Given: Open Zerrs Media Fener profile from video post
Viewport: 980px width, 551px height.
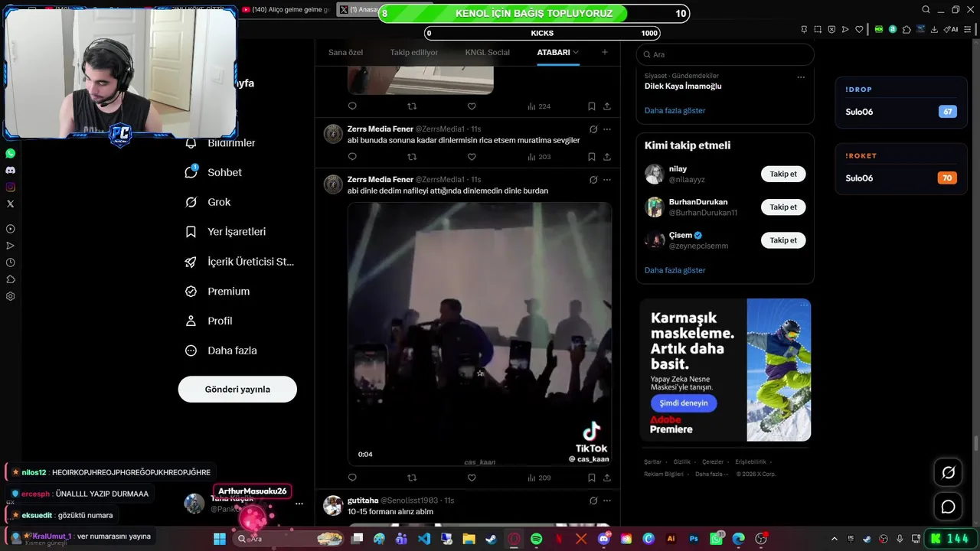Looking at the screenshot, I should click(x=381, y=180).
